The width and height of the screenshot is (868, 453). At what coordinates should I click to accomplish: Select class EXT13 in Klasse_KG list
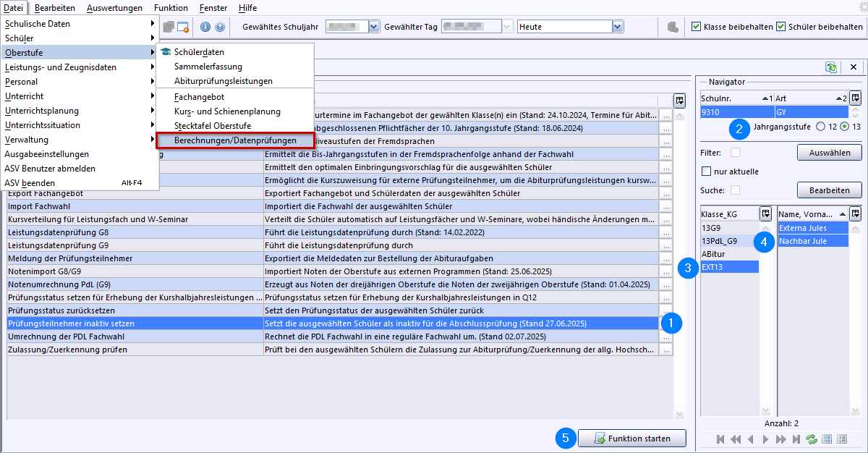coord(729,267)
